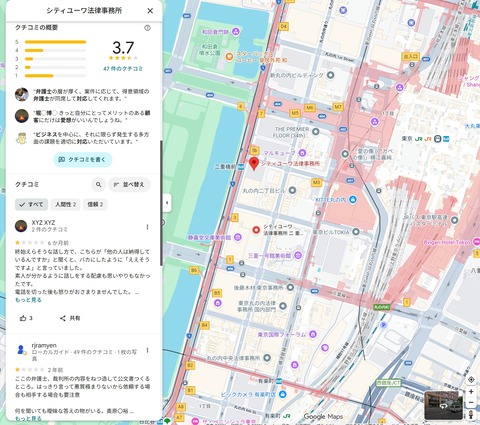The height and width of the screenshot is (425, 480).
Task: Expand rjramyen review with もっと見る
Action: pyautogui.click(x=28, y=419)
